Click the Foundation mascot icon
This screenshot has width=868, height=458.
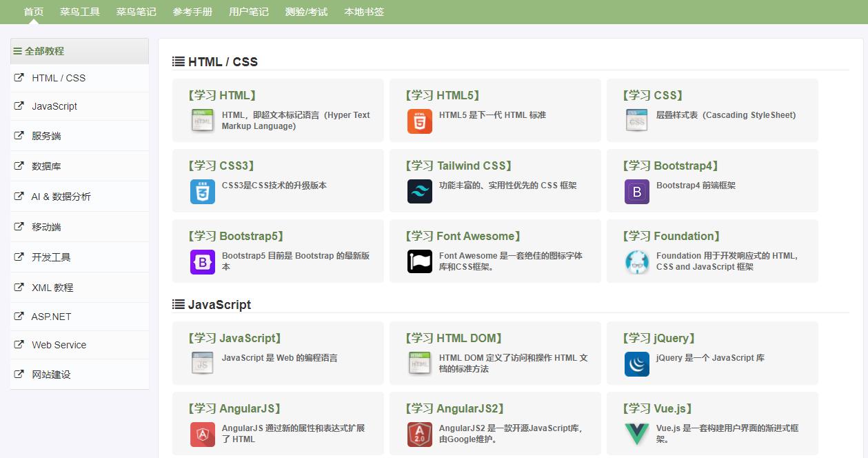pos(636,261)
